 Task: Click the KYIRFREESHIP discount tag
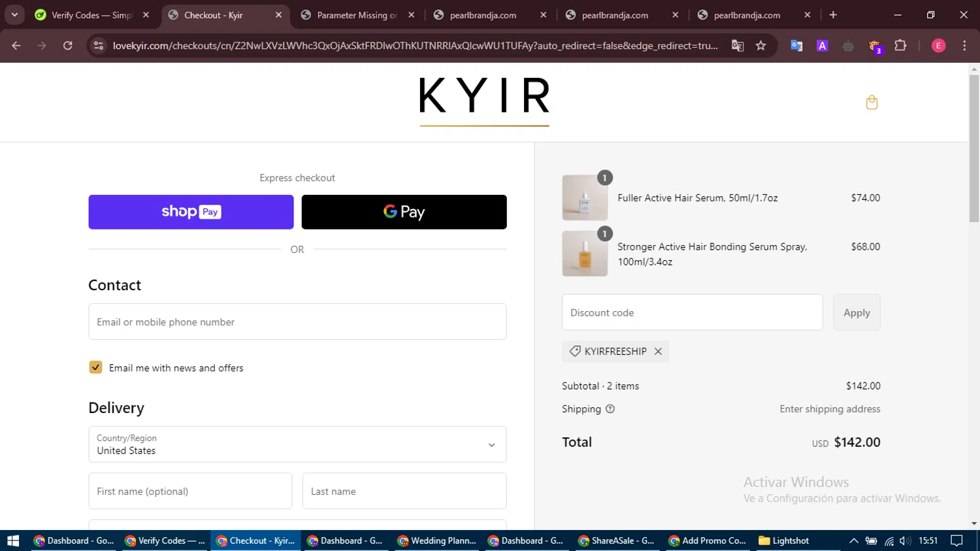pos(615,352)
